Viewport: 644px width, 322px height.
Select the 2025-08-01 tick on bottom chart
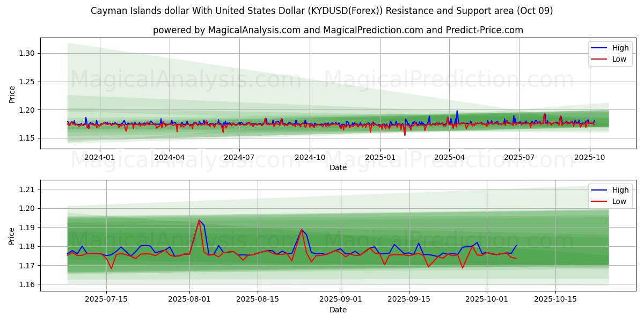pyautogui.click(x=189, y=299)
